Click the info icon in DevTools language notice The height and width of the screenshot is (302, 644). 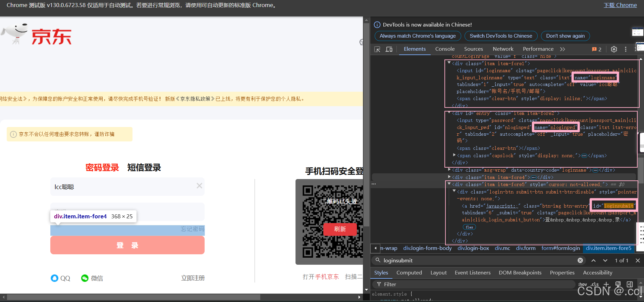coord(377,25)
